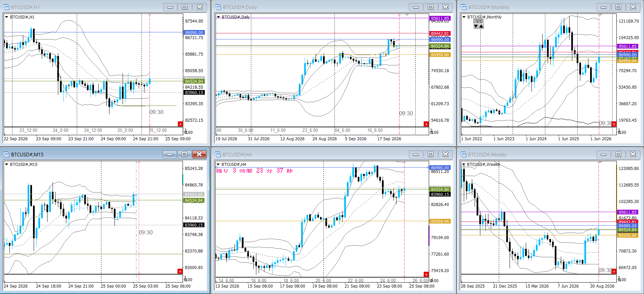This screenshot has width=644, height=294.
Task: Expand the BTCUSD#,H1 chart label triangle
Action: (x=7, y=17)
